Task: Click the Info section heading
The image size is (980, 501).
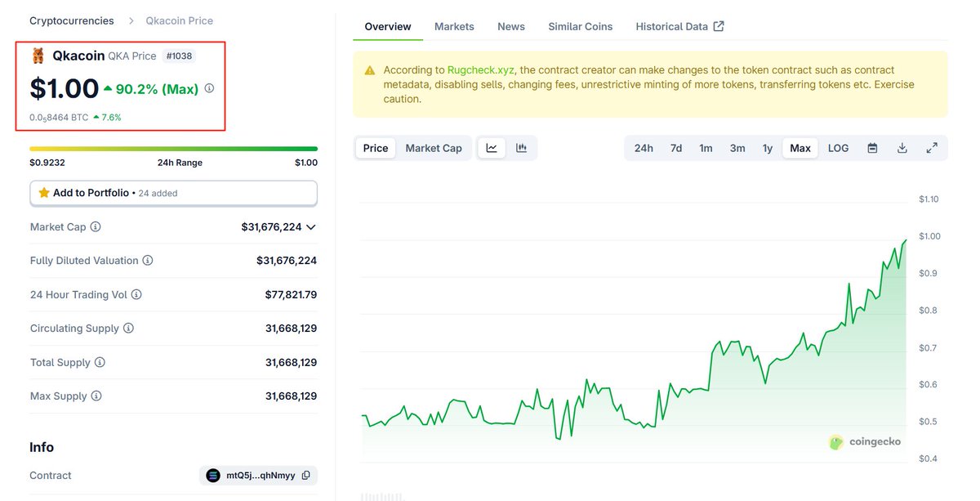Action: (42, 447)
